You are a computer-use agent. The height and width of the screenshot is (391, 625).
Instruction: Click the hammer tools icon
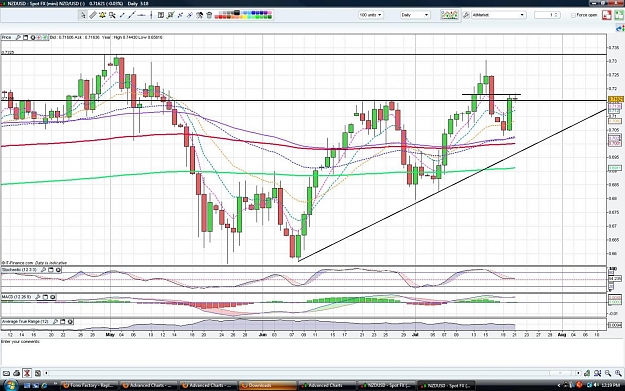pos(199,15)
